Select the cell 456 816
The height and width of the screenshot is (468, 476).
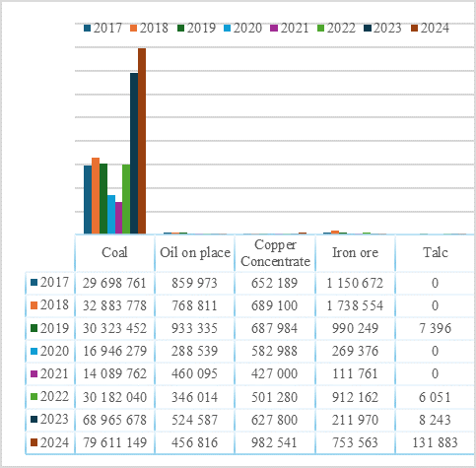coord(195,442)
